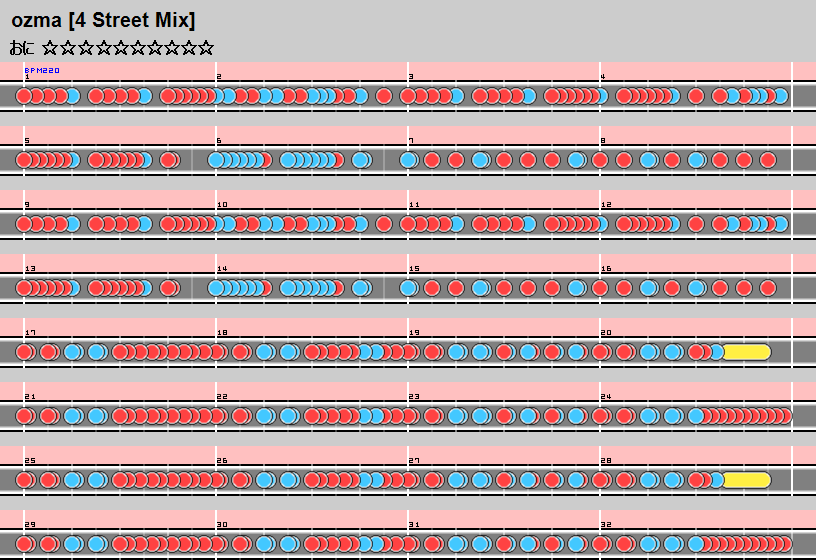Click the song title "ozma [4 Street Mix]"
816x560 pixels.
click(x=103, y=21)
